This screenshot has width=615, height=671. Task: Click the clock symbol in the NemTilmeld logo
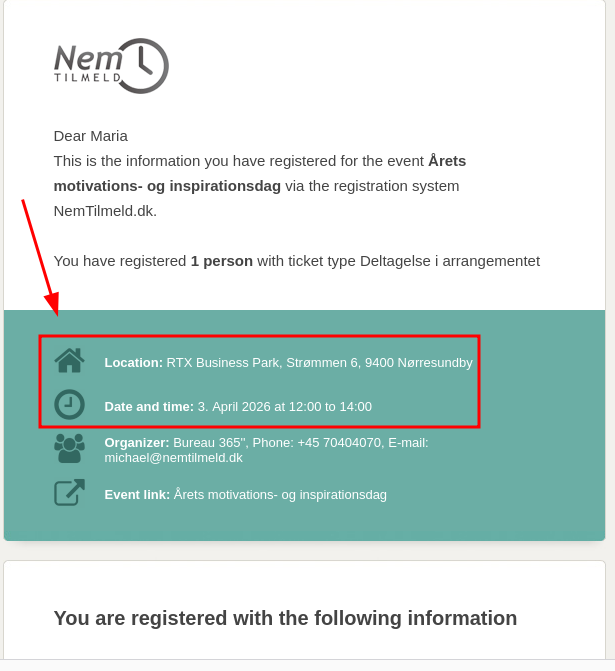[142, 66]
